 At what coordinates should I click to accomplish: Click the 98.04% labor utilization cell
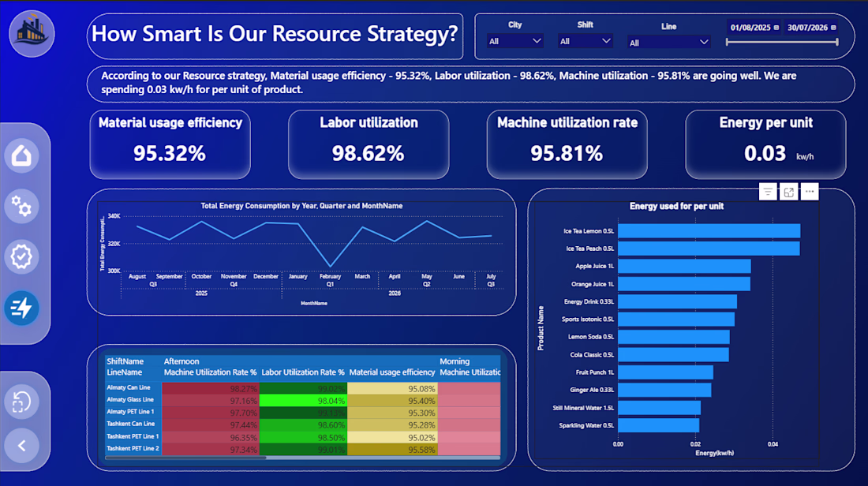[x=303, y=401]
